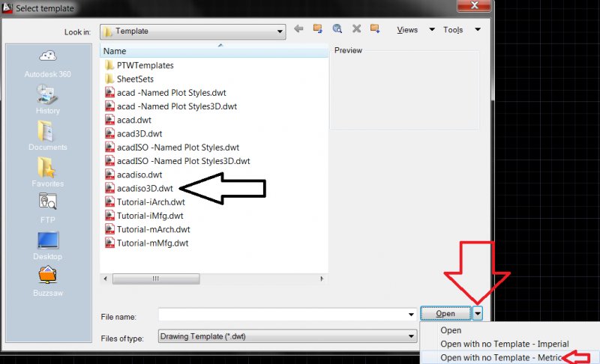Select acad -Named Plot Styles3D.dwt
The height and width of the screenshot is (364, 600).
pyautogui.click(x=171, y=106)
